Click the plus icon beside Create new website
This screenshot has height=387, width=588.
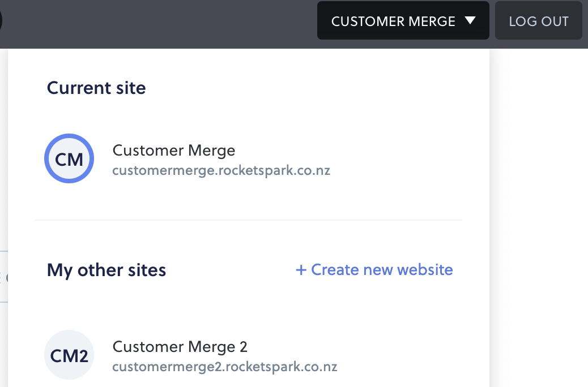pyautogui.click(x=301, y=270)
